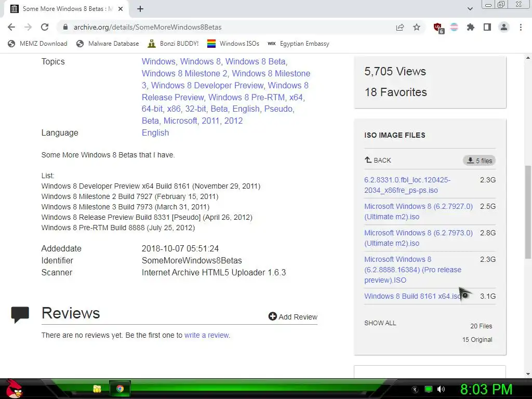This screenshot has height=399, width=532.
Task: Open the Windows ISOs bookmark
Action: click(x=233, y=44)
